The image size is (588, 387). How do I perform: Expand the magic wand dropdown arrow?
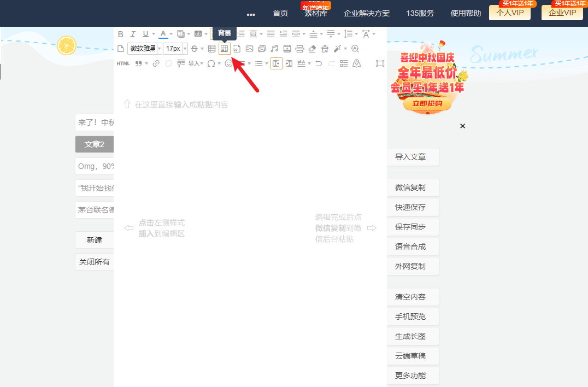point(345,49)
